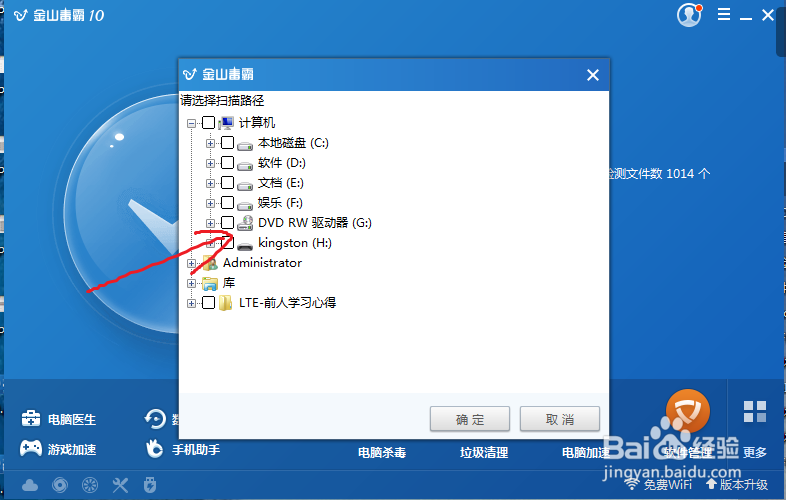Expand the Administrator folder node
This screenshot has height=500, width=786.
coord(191,263)
